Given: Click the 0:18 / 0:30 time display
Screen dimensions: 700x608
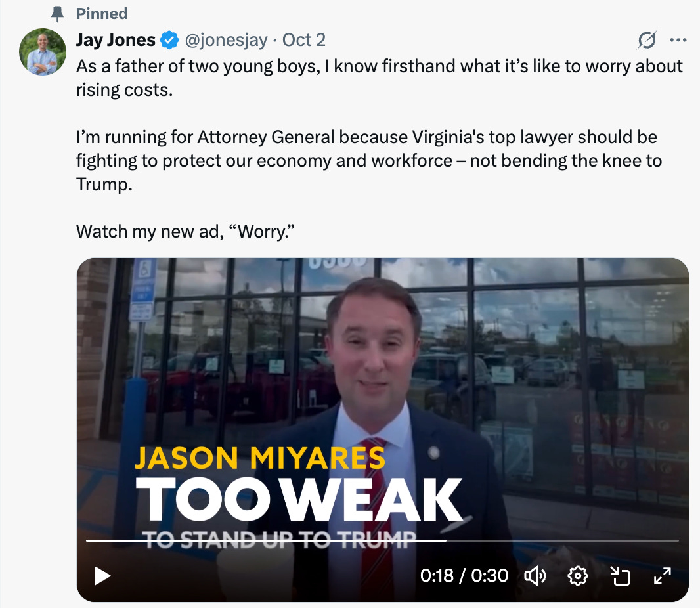Looking at the screenshot, I should point(464,576).
